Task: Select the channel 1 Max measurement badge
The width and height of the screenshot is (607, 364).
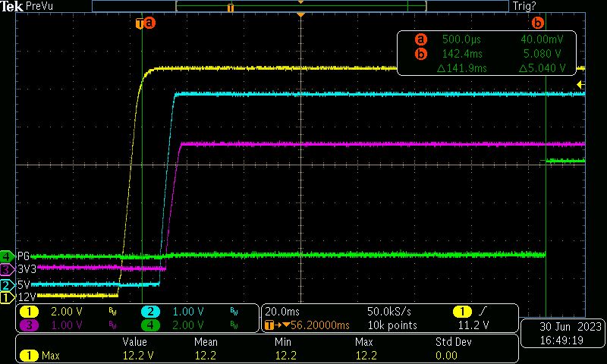Action: click(x=40, y=355)
